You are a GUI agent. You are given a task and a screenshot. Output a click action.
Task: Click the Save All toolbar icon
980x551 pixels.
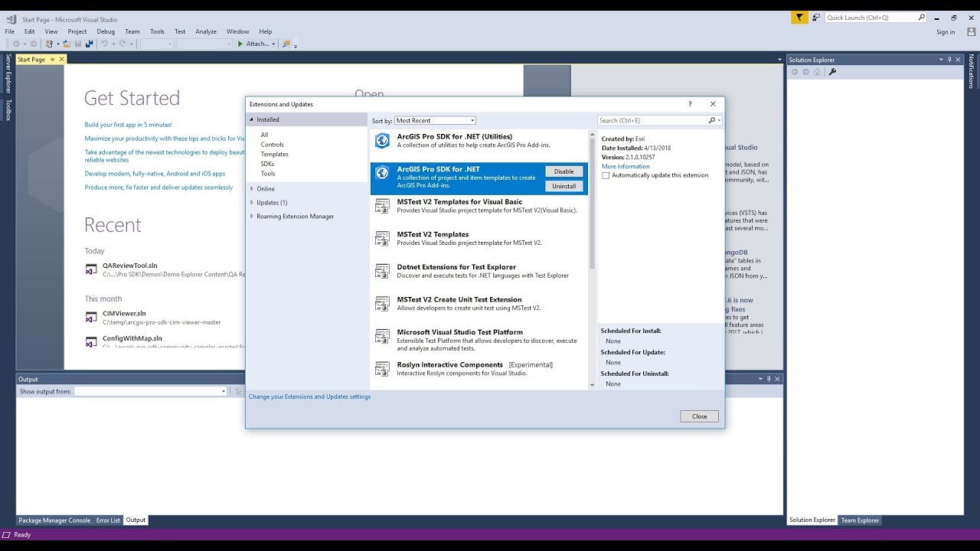(90, 44)
